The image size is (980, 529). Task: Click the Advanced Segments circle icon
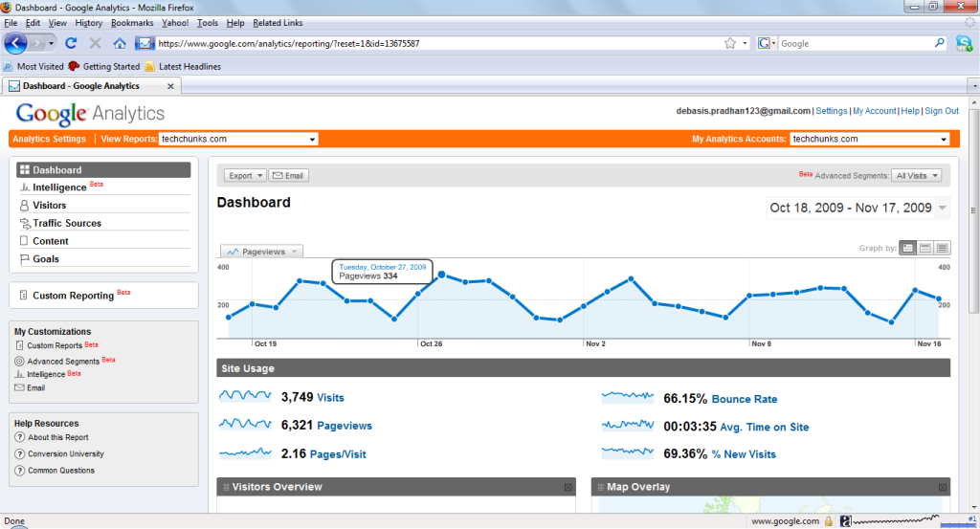coord(19,361)
